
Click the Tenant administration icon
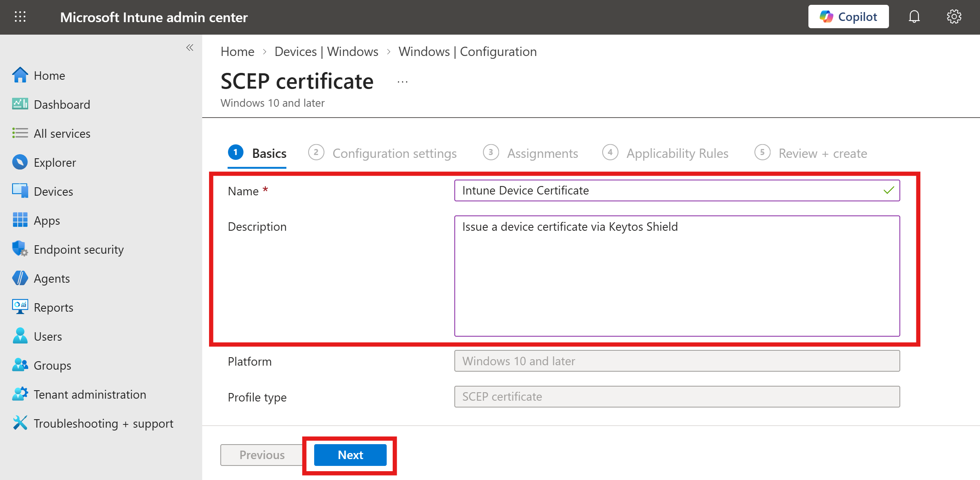[x=20, y=394]
